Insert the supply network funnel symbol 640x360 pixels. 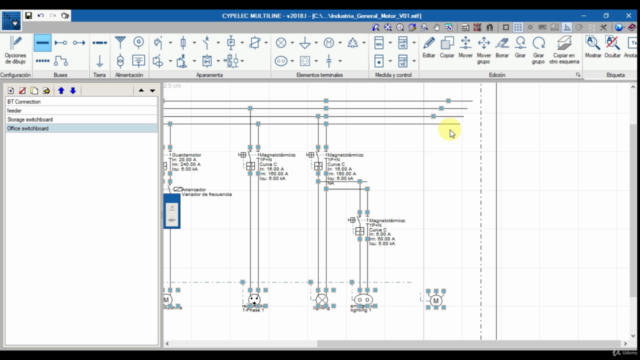(120, 42)
